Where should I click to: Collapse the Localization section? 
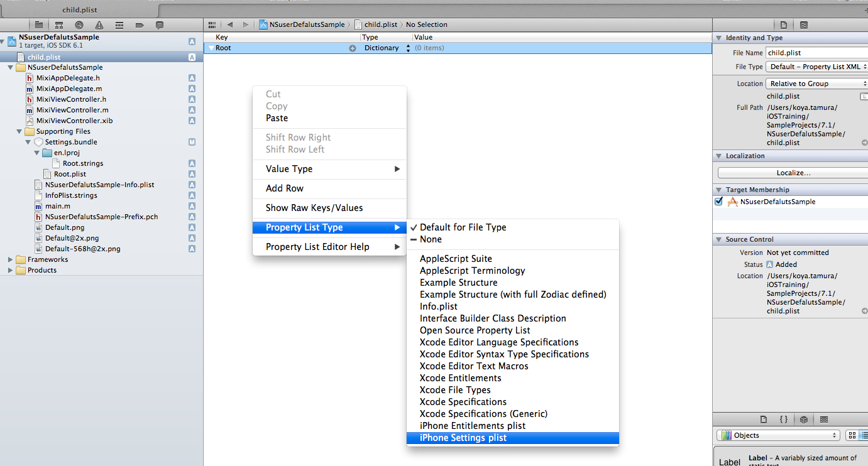(719, 156)
